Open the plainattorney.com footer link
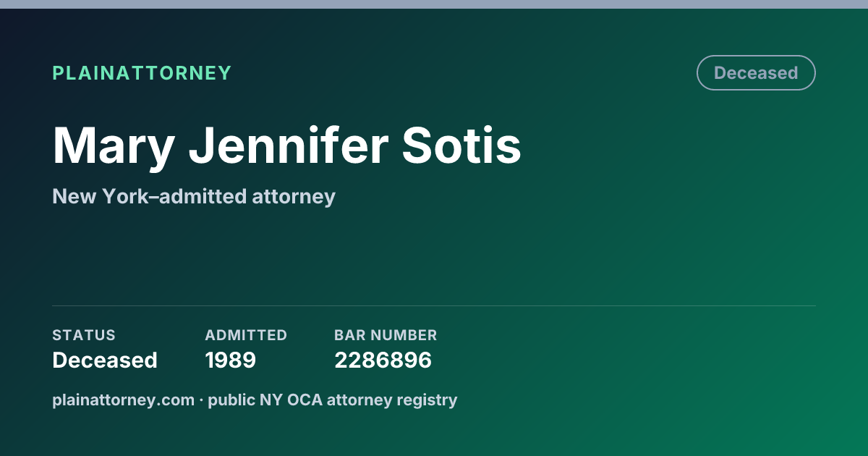Viewport: 868px width, 456px height. point(123,400)
